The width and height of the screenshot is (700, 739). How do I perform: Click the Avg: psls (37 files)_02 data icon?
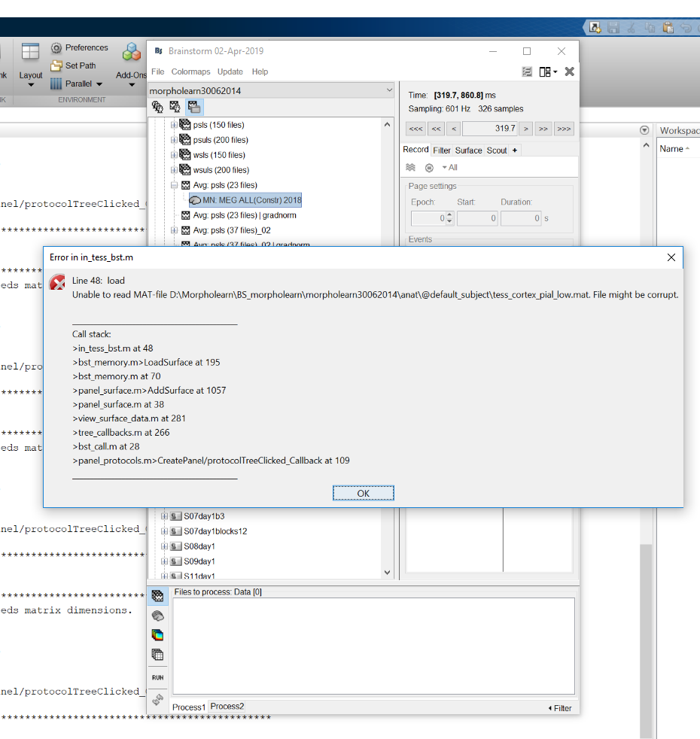point(186,230)
